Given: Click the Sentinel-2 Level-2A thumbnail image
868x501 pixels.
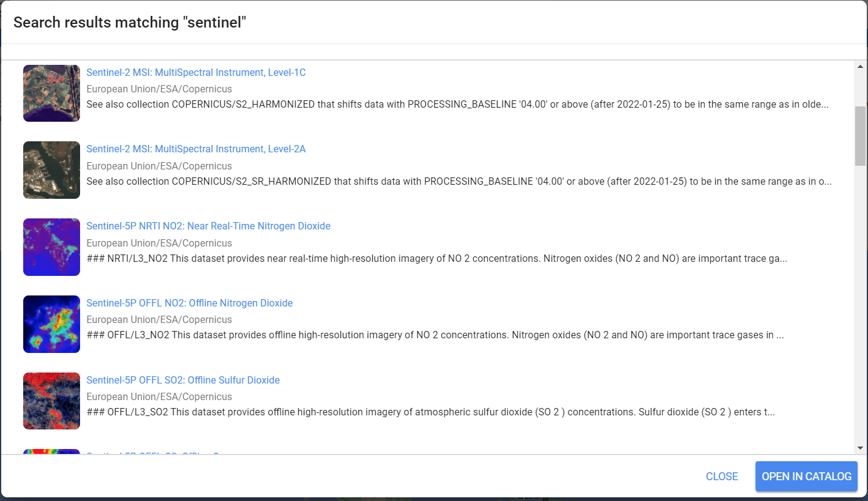Looking at the screenshot, I should coord(51,170).
